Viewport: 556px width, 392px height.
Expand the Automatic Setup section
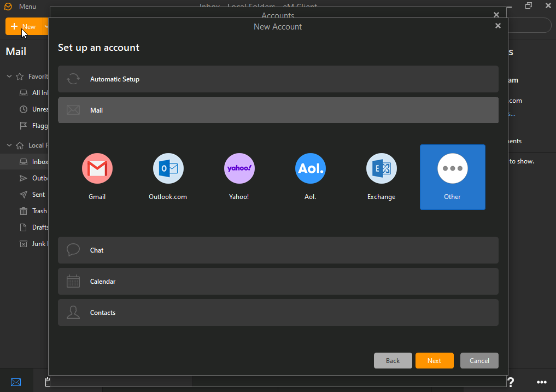[278, 79]
